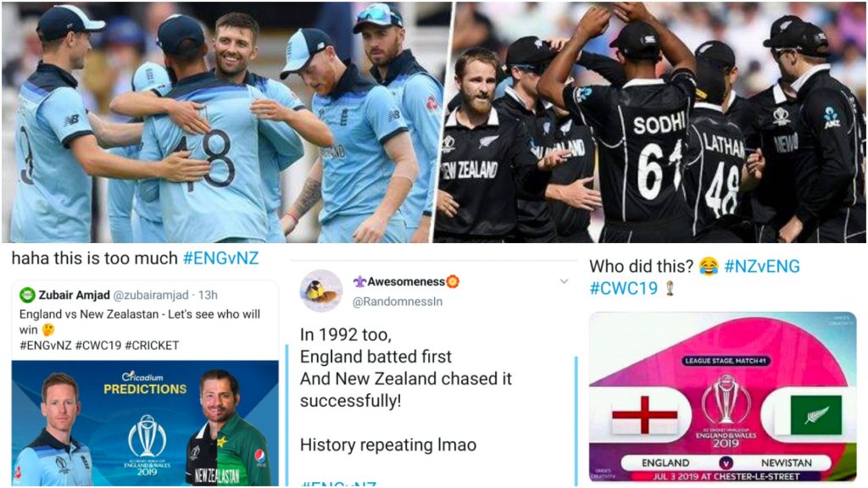This screenshot has width=868, height=488.
Task: Open the Cricadium Predictions image
Action: [145, 424]
